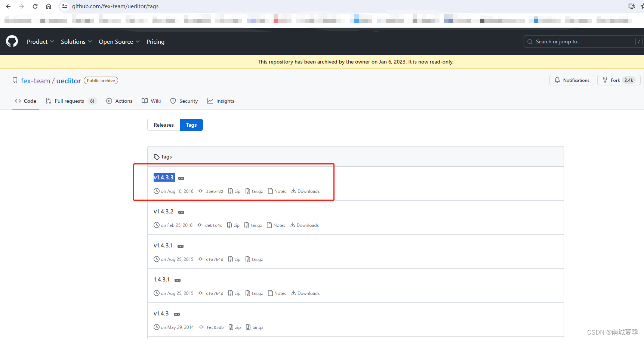Image resolution: width=644 pixels, height=339 pixels.
Task: Open the 1.4.3.1 tag link
Action: tap(162, 279)
